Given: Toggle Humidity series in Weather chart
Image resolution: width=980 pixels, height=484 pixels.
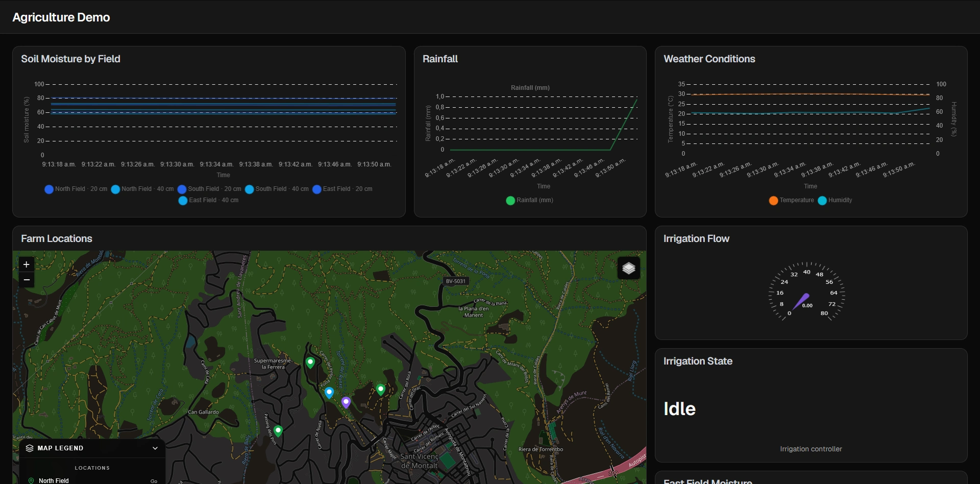Looking at the screenshot, I should click(x=835, y=200).
